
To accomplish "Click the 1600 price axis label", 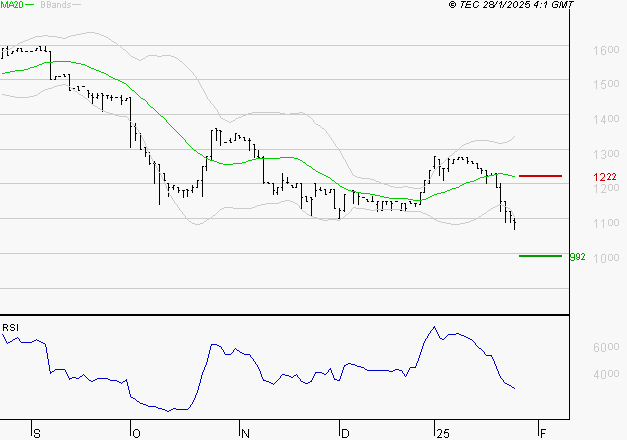I will [606, 50].
